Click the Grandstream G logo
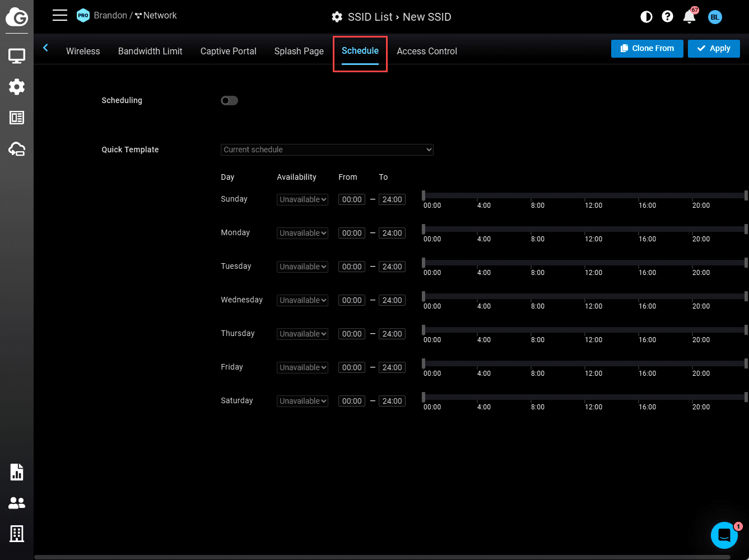 (17, 16)
